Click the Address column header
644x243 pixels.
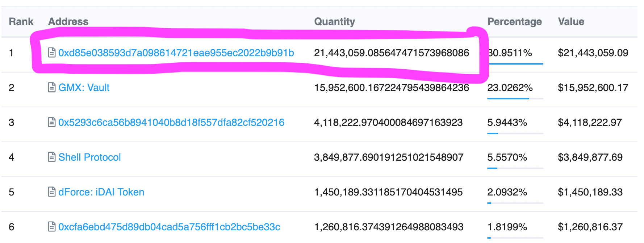click(68, 22)
